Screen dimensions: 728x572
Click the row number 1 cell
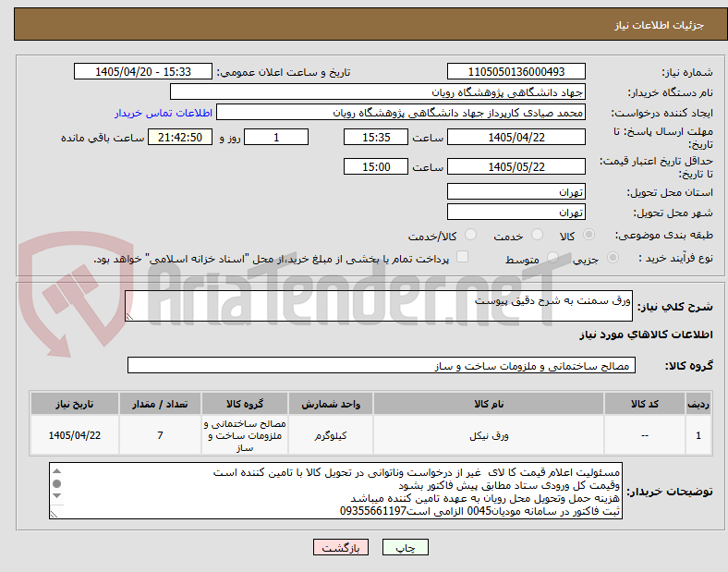pyautogui.click(x=698, y=435)
